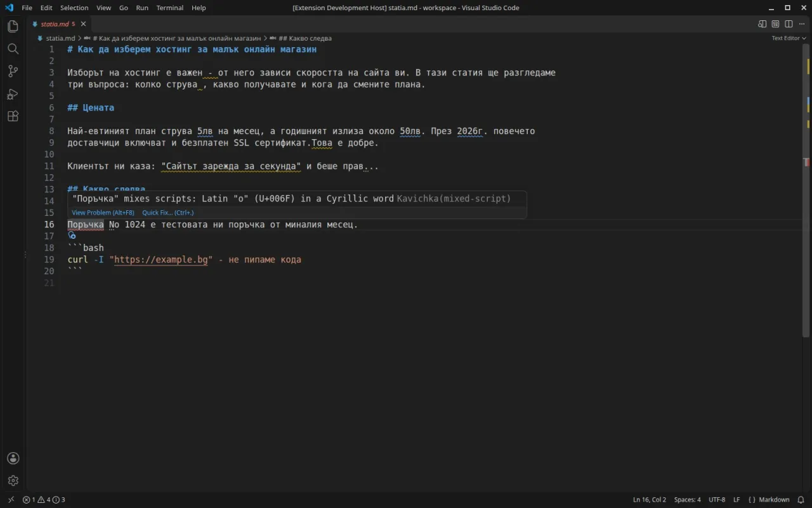Open the Source Control view
Image resolution: width=812 pixels, height=508 pixels.
(x=13, y=71)
